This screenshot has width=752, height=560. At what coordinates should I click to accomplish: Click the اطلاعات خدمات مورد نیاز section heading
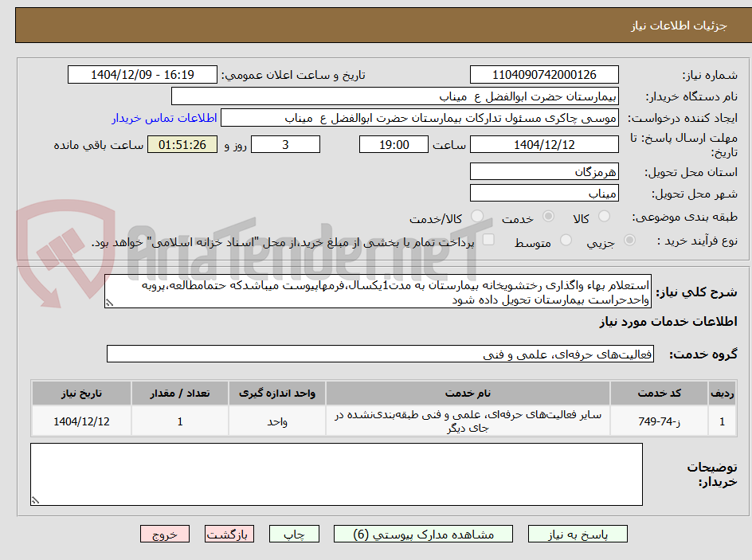[x=668, y=321]
